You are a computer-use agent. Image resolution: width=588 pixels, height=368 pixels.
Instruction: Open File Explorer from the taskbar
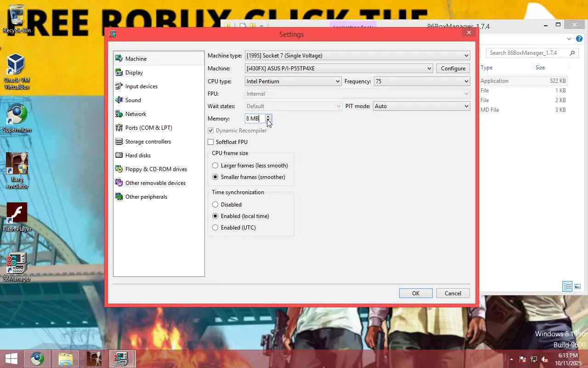(66, 359)
